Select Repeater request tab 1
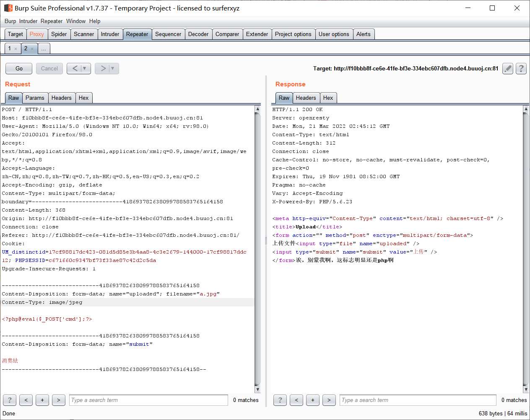This screenshot has width=530, height=420. pyautogui.click(x=10, y=49)
